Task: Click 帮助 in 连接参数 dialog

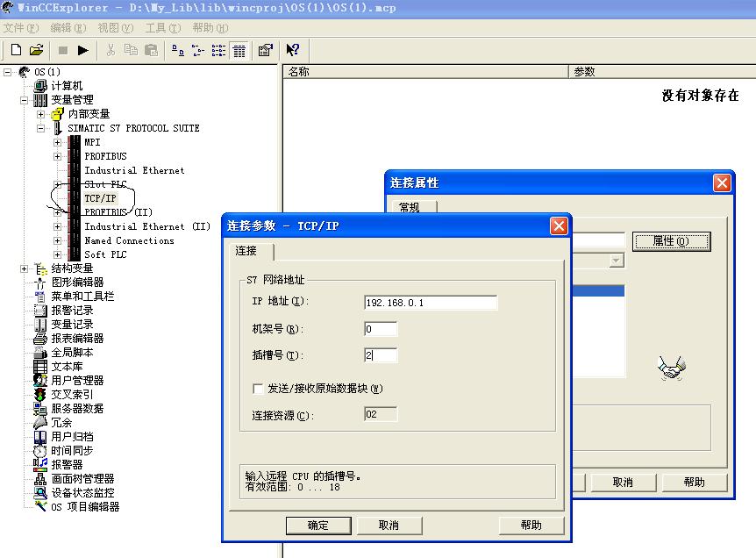Action: click(x=531, y=526)
